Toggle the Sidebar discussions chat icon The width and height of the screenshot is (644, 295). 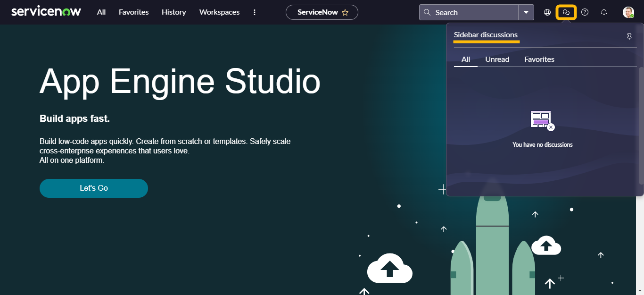click(x=566, y=12)
